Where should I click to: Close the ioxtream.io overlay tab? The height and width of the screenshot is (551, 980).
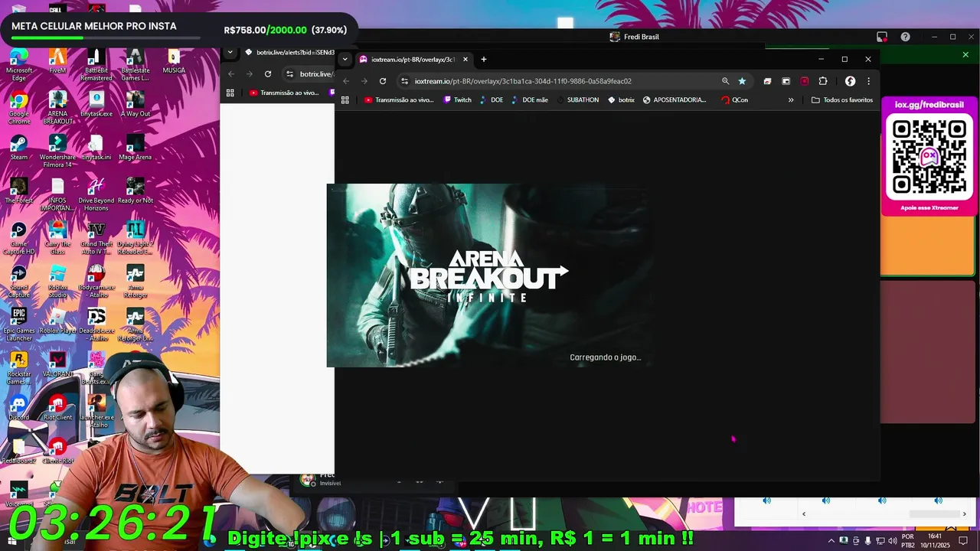tap(465, 60)
